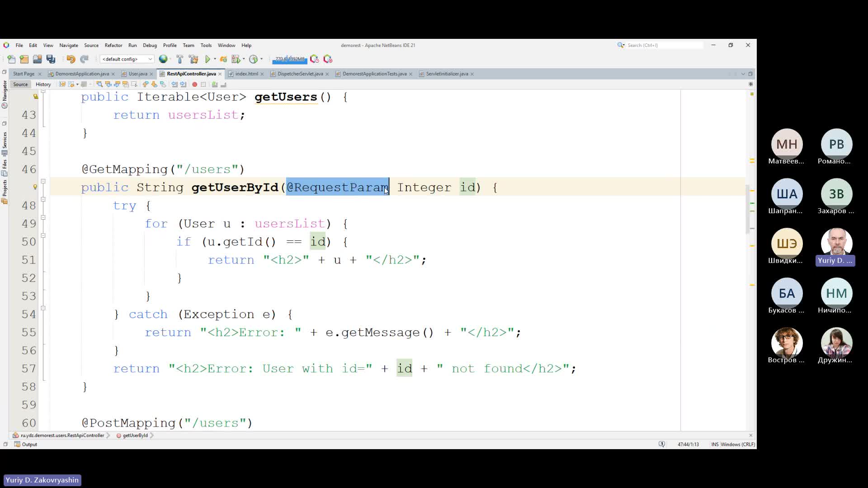Click the Open Project toolbar icon
Image resolution: width=868 pixels, height=488 pixels.
38,59
